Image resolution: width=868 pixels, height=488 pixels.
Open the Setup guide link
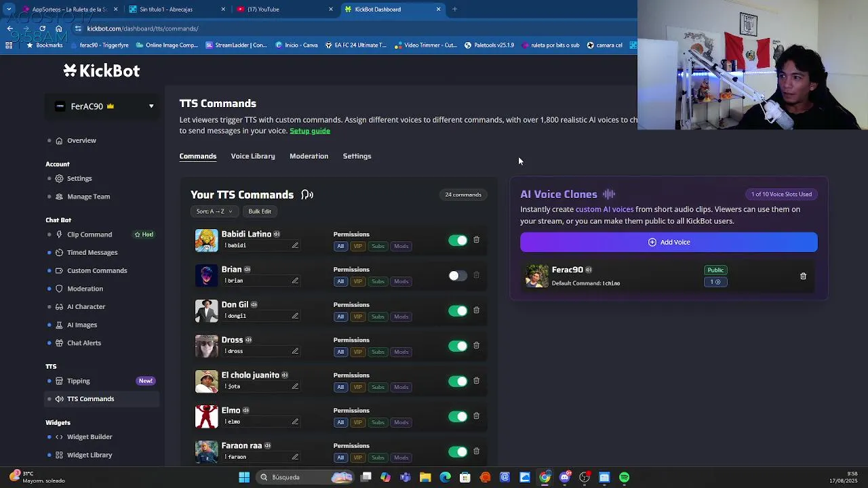(x=310, y=131)
